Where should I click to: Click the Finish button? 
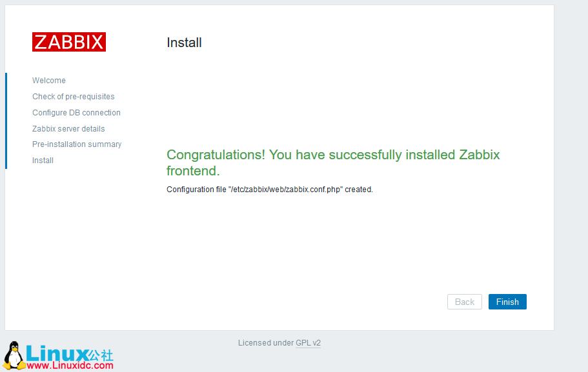click(x=507, y=301)
